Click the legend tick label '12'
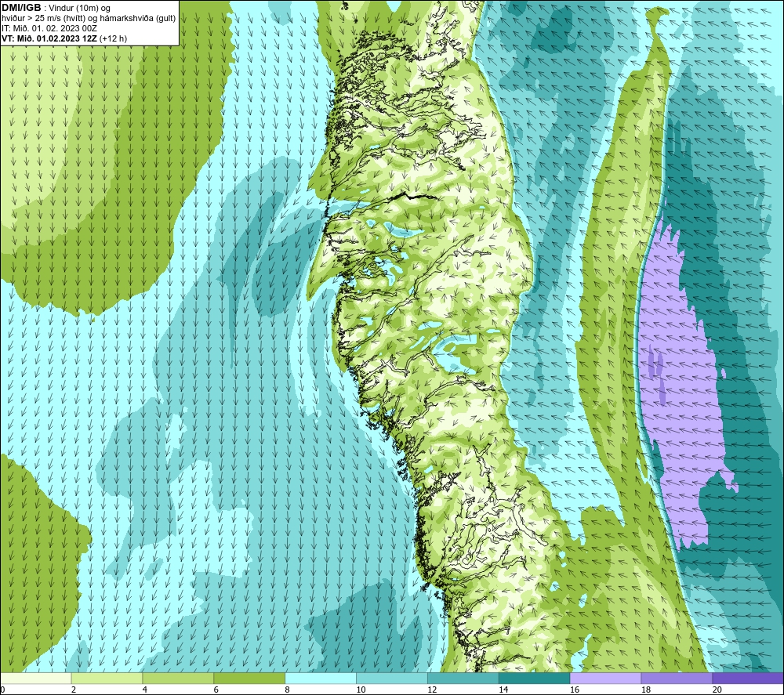The width and height of the screenshot is (784, 695). click(x=432, y=690)
